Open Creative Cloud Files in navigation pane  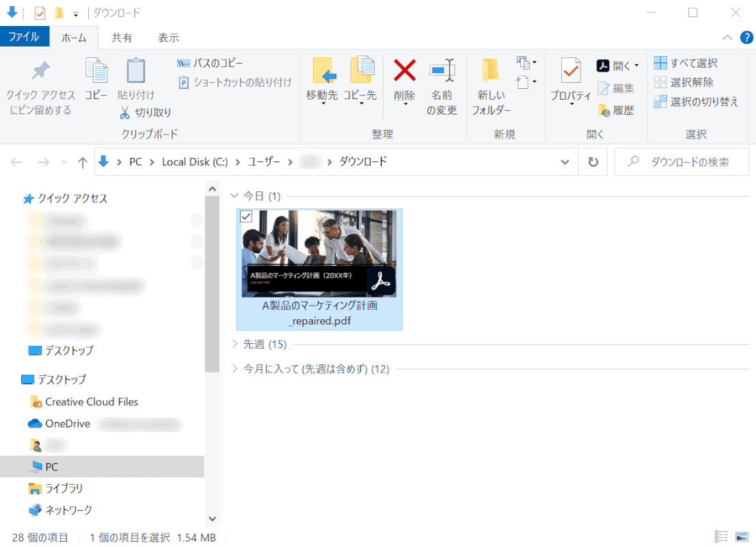pos(84,401)
